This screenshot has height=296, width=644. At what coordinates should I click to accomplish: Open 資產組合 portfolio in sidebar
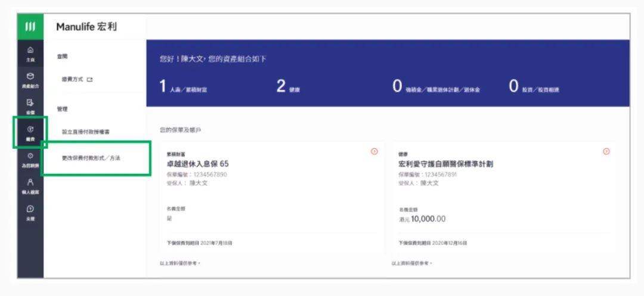pos(30,80)
